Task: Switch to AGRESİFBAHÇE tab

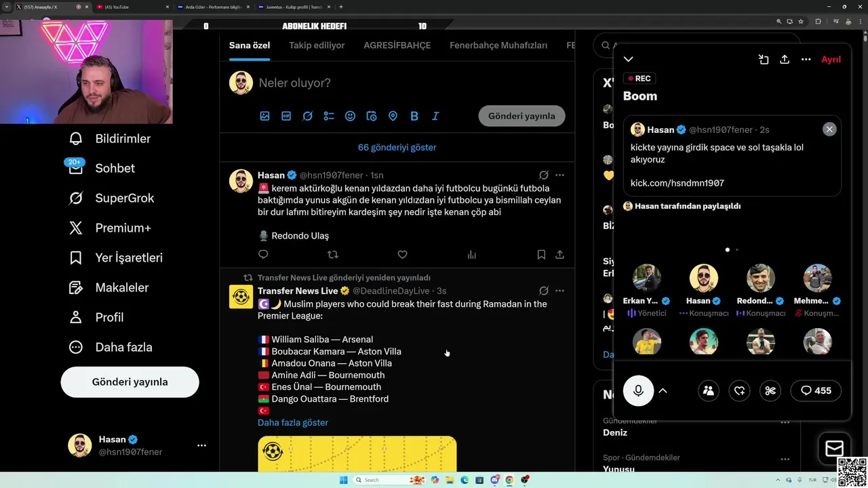Action: tap(397, 45)
